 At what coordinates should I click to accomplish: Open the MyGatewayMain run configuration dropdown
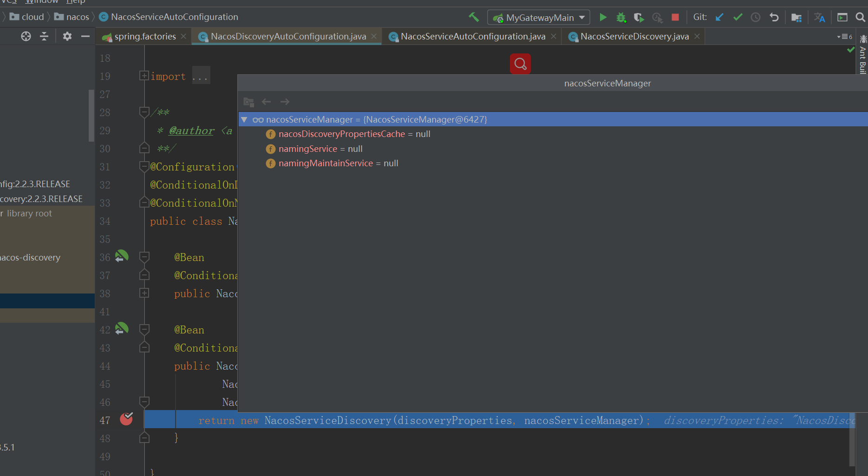coord(538,17)
